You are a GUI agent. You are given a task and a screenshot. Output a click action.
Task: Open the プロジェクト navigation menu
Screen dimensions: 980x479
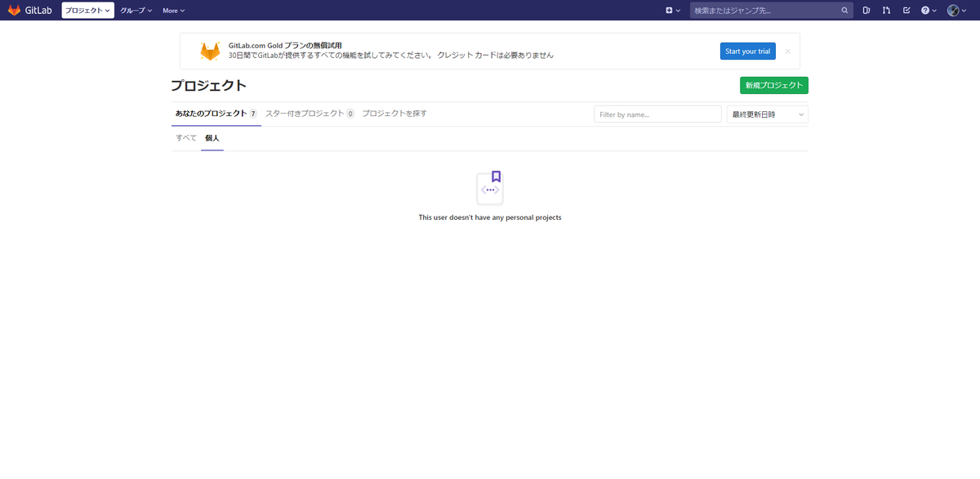point(87,10)
